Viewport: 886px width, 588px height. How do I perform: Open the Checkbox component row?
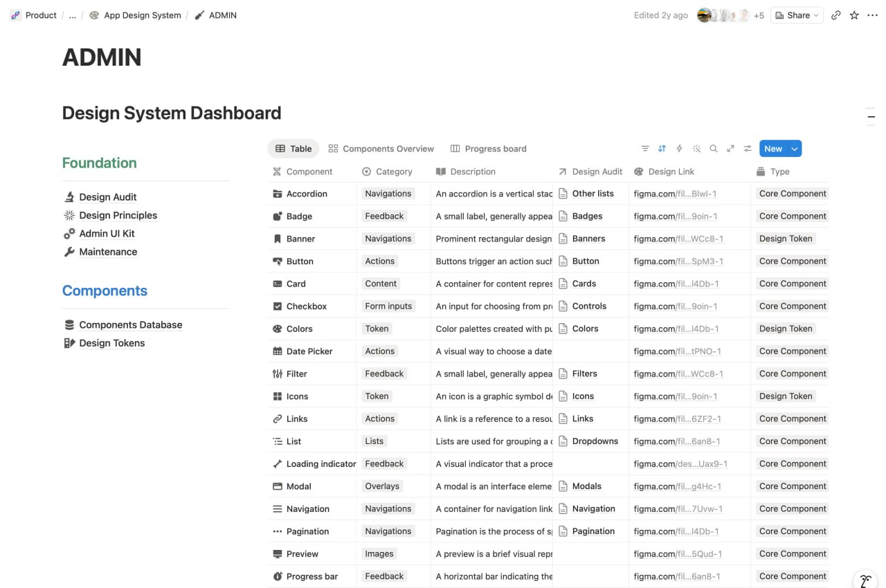pos(307,306)
